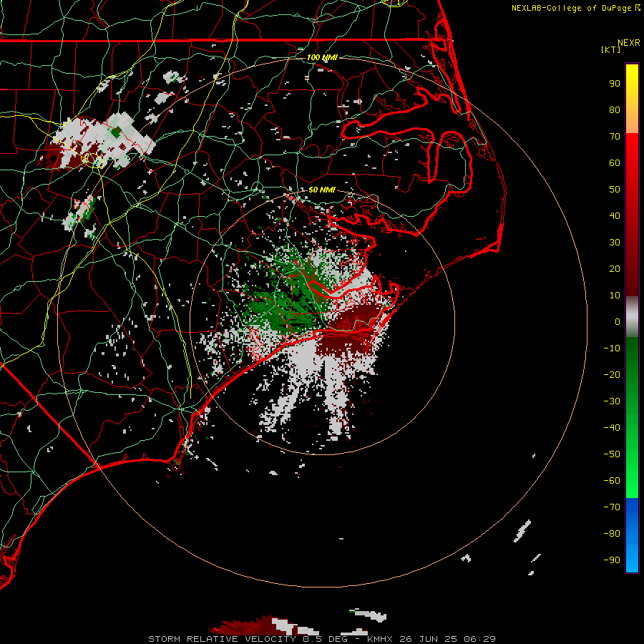Click the 80 value on the velocity scale
The image size is (644, 644).
615,110
